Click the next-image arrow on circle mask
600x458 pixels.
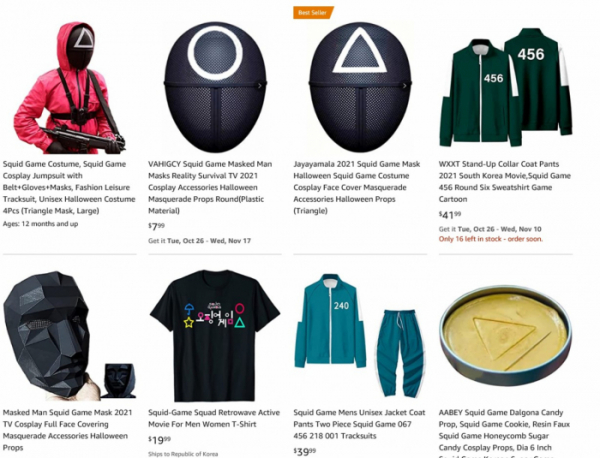[260, 86]
